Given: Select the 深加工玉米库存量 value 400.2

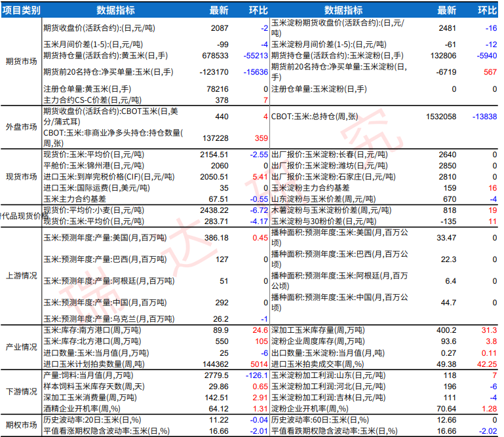Looking at the screenshot, I should 445,330.
